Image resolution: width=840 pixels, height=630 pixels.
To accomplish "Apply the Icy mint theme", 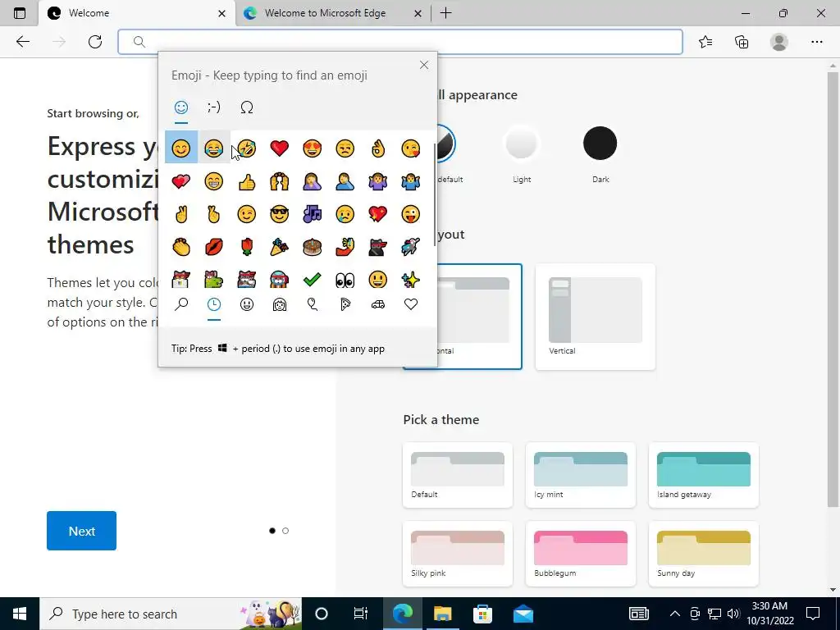I will [x=581, y=475].
